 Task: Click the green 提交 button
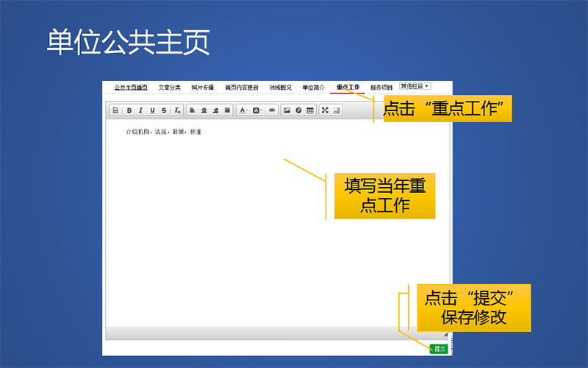click(438, 348)
